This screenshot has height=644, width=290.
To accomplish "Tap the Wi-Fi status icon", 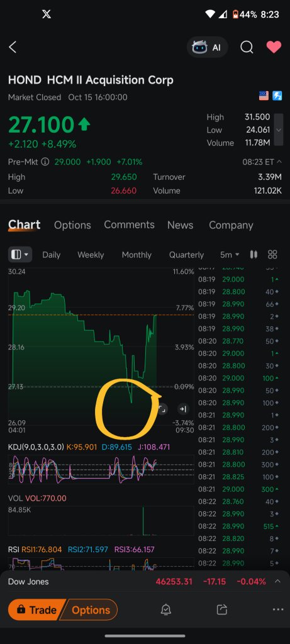I will click(x=210, y=14).
